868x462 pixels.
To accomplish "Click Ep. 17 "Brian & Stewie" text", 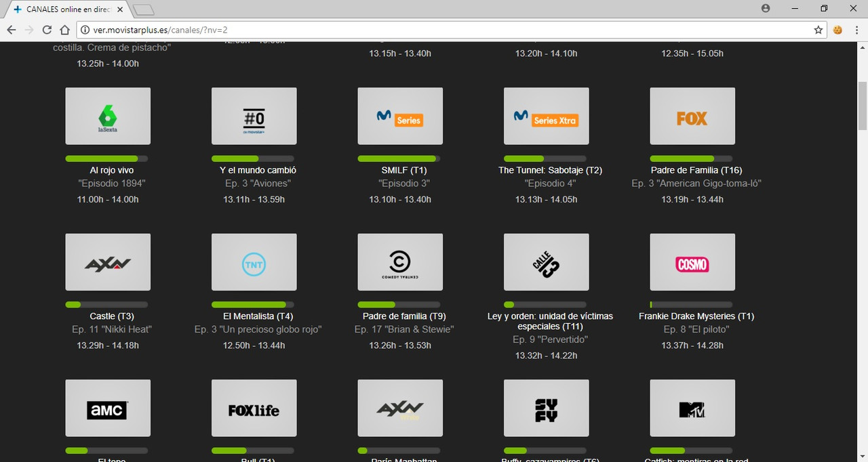I will point(404,330).
